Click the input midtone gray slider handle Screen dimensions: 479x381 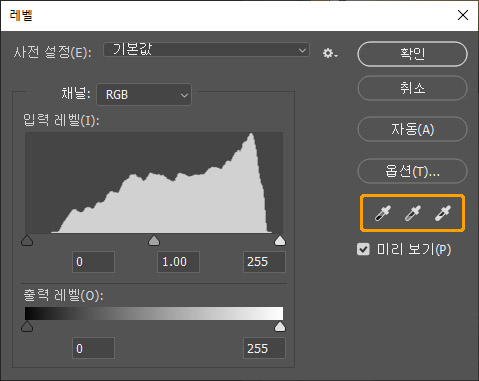click(154, 240)
